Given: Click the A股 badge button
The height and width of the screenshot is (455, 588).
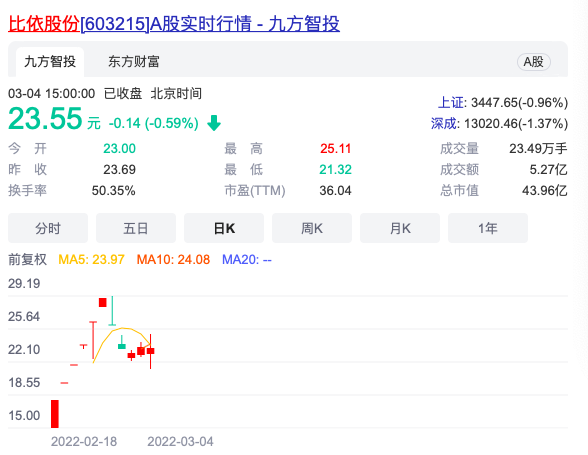Looking at the screenshot, I should (534, 62).
